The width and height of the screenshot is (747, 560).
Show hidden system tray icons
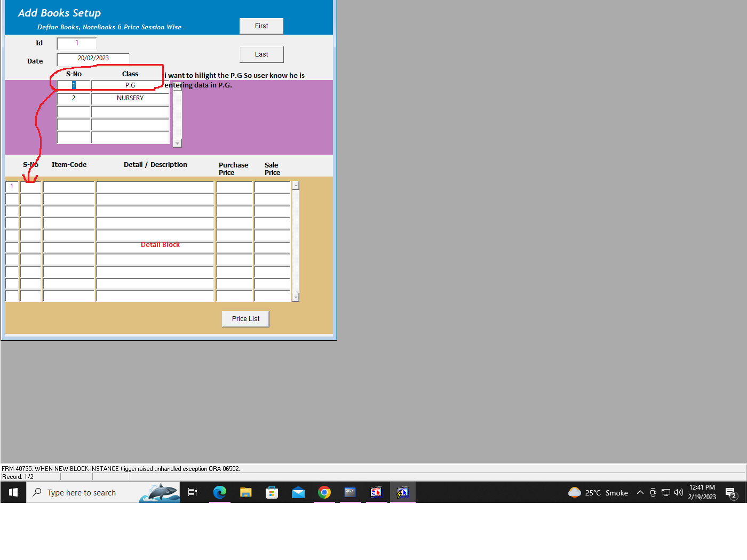coord(640,492)
